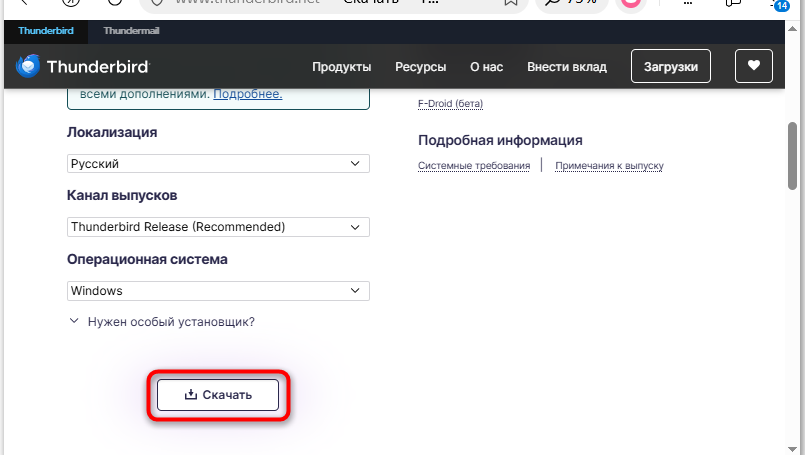The width and height of the screenshot is (805, 455).
Task: Click the Операционная система heading text
Action: pyautogui.click(x=147, y=259)
